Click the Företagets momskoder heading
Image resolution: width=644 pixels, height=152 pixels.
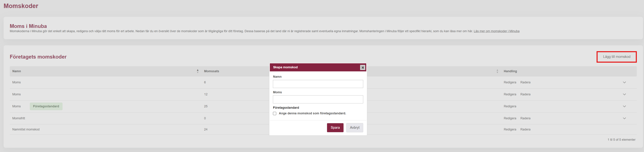tap(38, 57)
